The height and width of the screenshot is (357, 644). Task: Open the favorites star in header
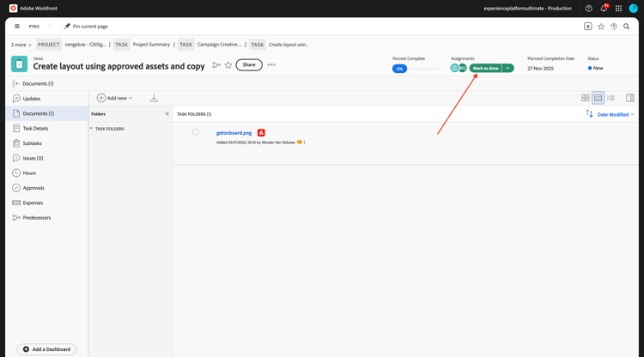click(x=601, y=27)
